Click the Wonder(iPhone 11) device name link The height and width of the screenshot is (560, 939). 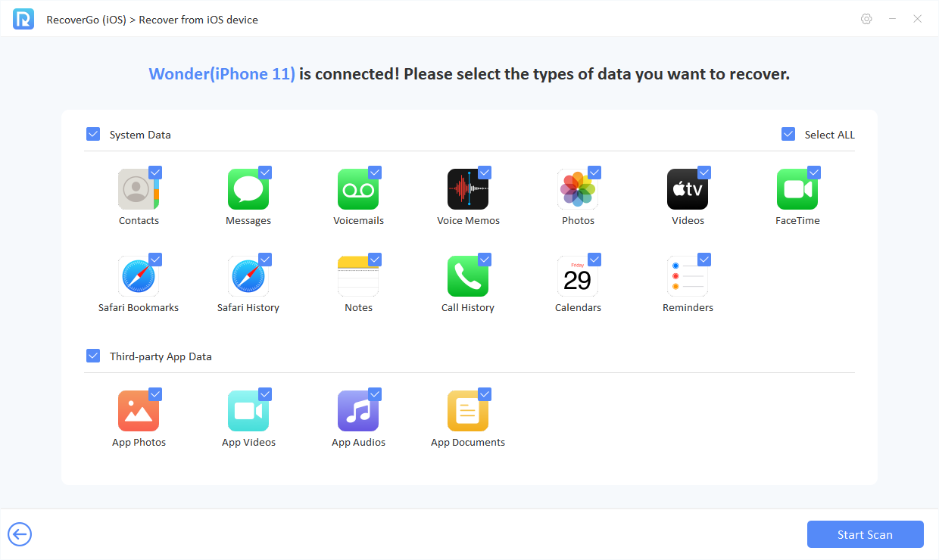pyautogui.click(x=221, y=73)
